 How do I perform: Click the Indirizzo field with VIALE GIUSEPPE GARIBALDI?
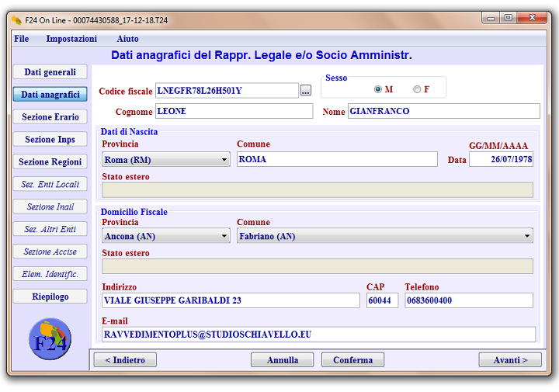coord(231,300)
